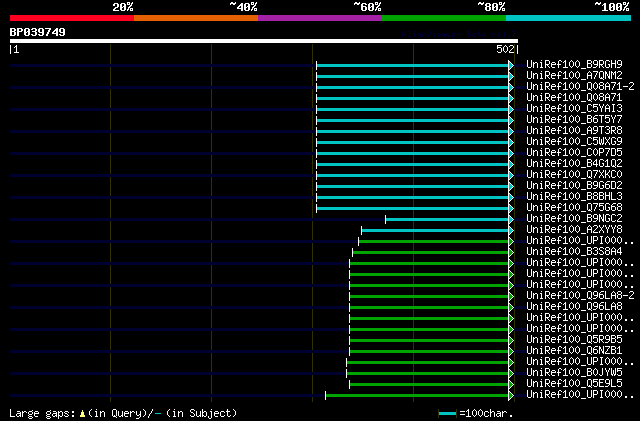This screenshot has width=640, height=421.
Task: Open the UniRef100_Q08A71-2 hit label
Action: click(580, 86)
